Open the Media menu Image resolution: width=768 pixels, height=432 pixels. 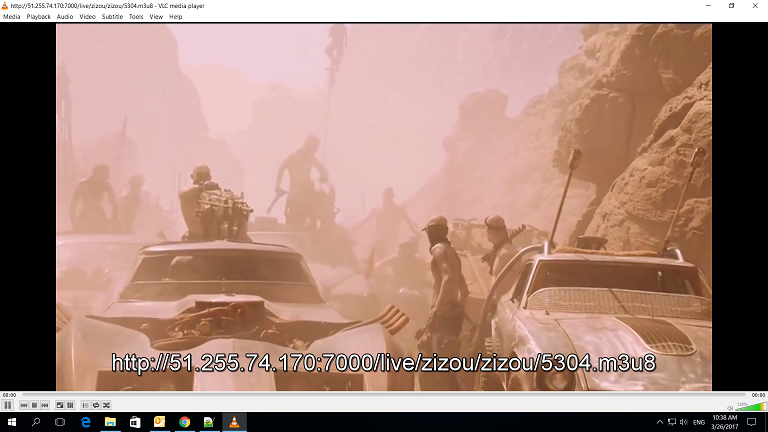11,17
